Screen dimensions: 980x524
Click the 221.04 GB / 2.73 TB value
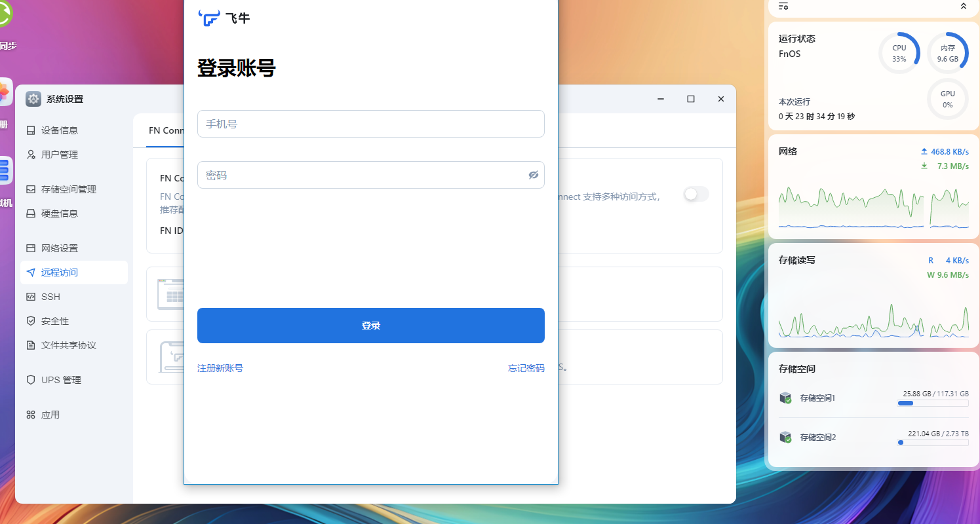[x=939, y=433]
